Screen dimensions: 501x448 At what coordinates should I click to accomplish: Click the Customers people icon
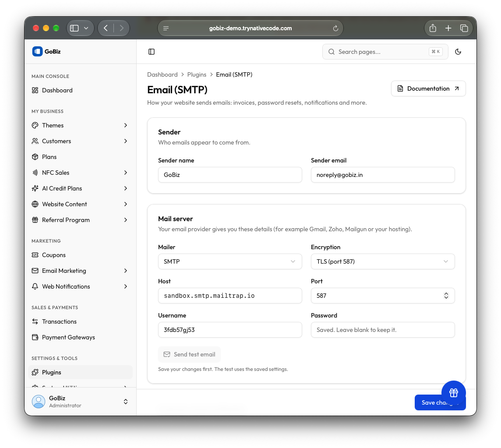tap(35, 141)
